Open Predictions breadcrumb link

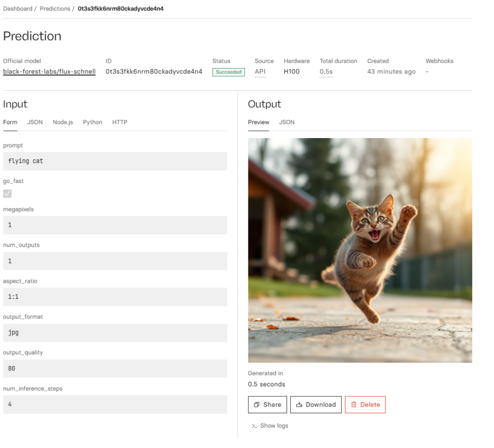click(55, 9)
